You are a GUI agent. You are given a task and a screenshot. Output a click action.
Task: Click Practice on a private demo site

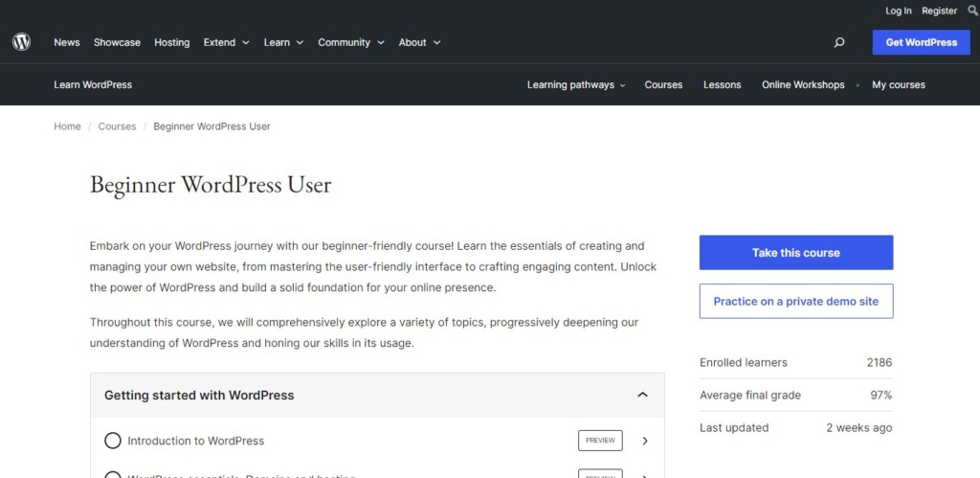795,301
